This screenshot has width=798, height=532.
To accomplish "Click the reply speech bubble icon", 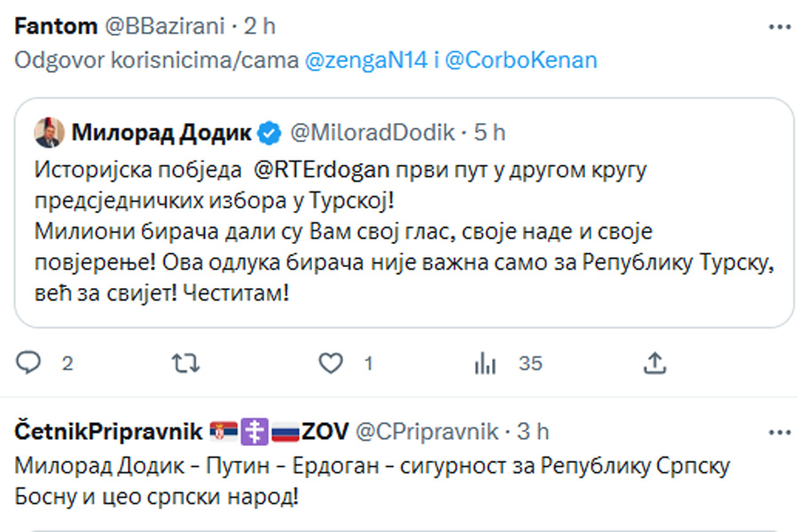I will click(29, 363).
